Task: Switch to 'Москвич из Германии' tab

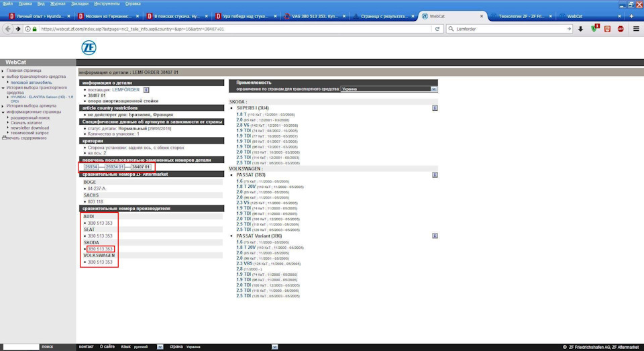Action: point(107,16)
